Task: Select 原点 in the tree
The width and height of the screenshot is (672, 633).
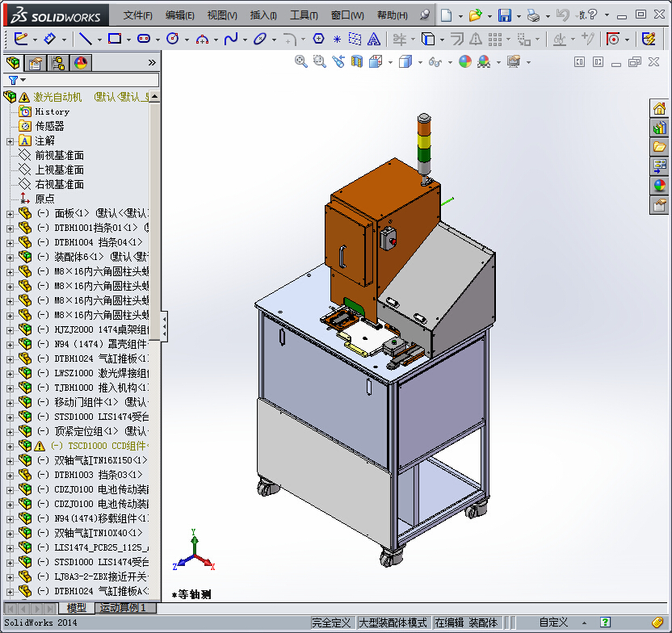Action: coord(44,199)
